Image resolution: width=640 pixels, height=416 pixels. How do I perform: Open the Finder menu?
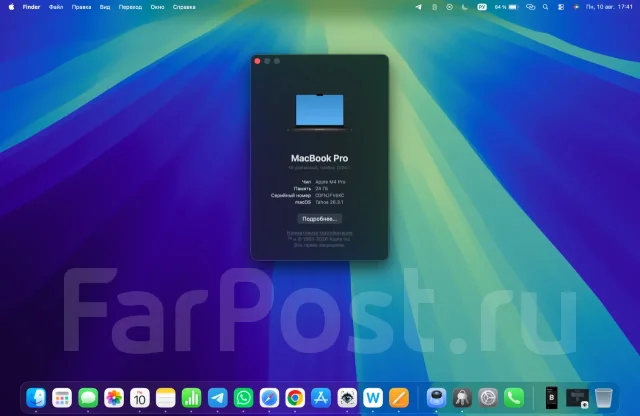(x=31, y=7)
